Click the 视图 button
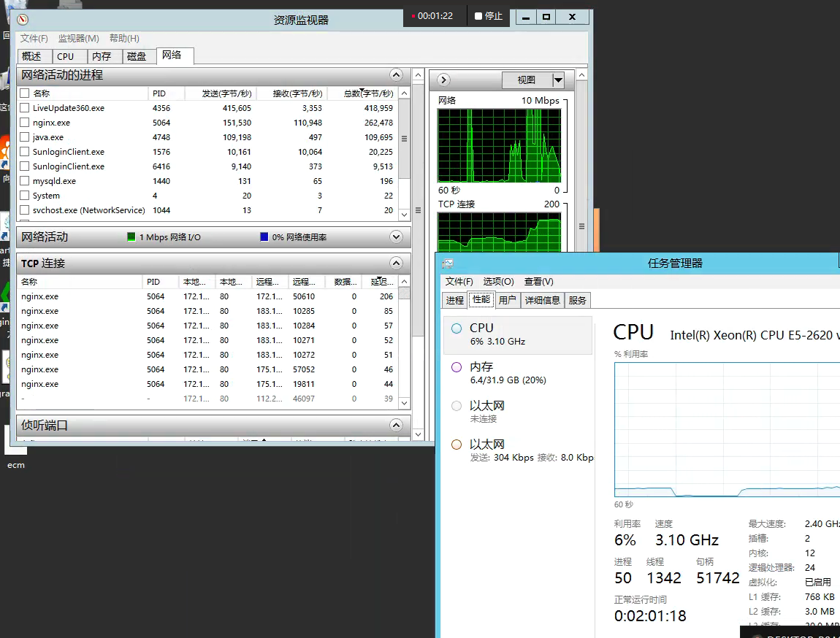Screen dimensions: 840x638 527,80
